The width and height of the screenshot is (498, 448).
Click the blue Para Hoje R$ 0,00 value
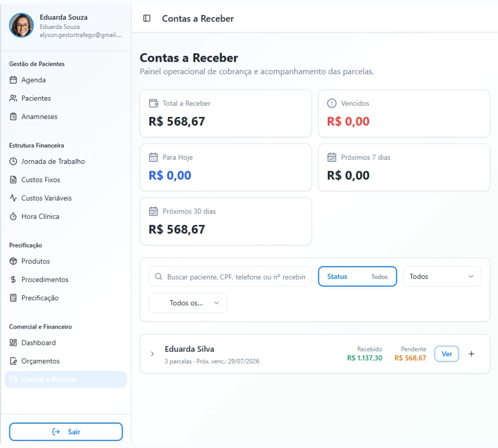coord(170,175)
